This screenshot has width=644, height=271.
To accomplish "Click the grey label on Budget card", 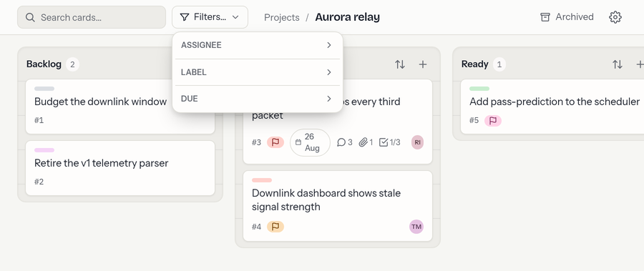I will tap(44, 89).
